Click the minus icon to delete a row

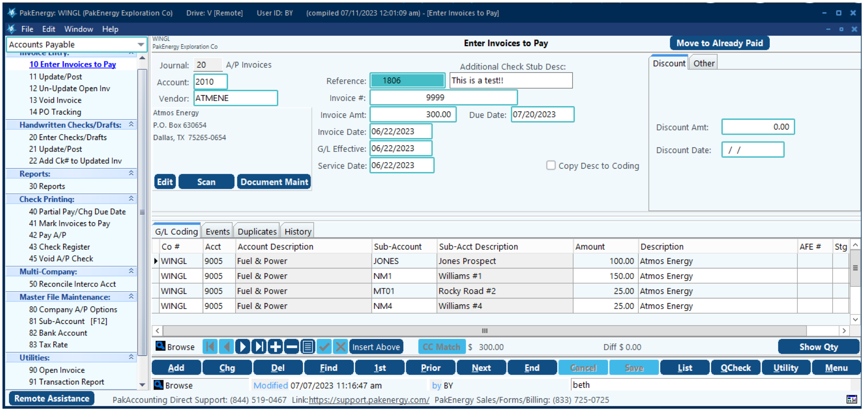coord(291,347)
